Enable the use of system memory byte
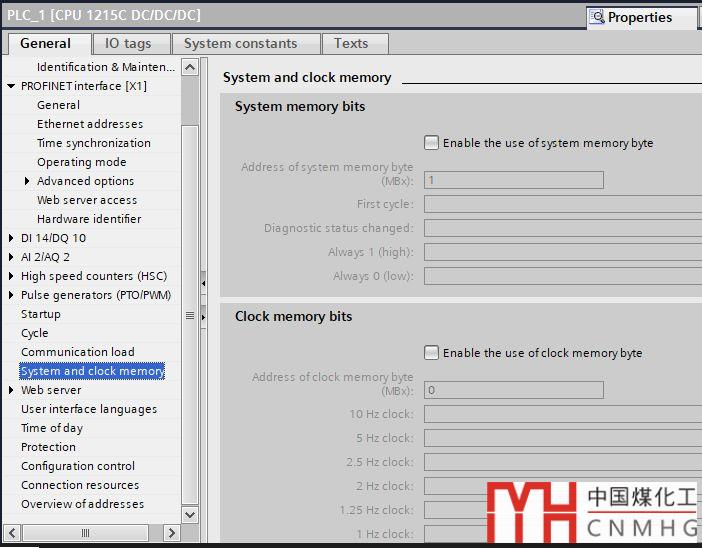Viewport: 702px width, 548px height. pyautogui.click(x=431, y=143)
